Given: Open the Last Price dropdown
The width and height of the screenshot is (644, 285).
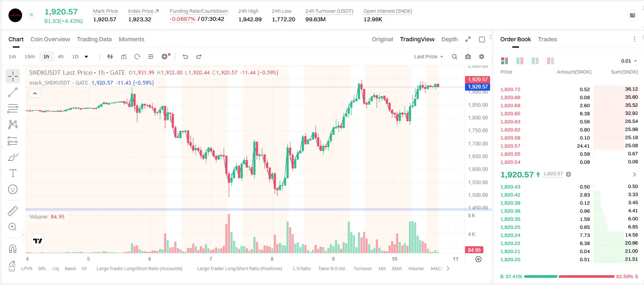Looking at the screenshot, I should pyautogui.click(x=428, y=57).
